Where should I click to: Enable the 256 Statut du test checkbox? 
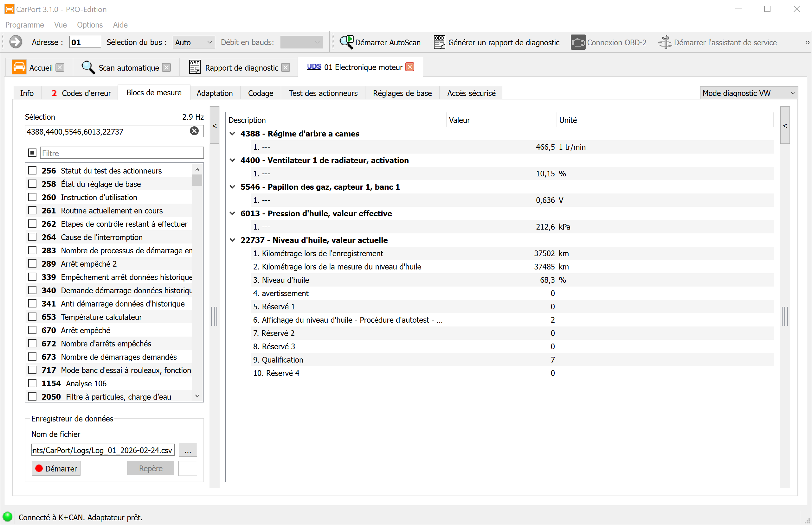(x=32, y=170)
